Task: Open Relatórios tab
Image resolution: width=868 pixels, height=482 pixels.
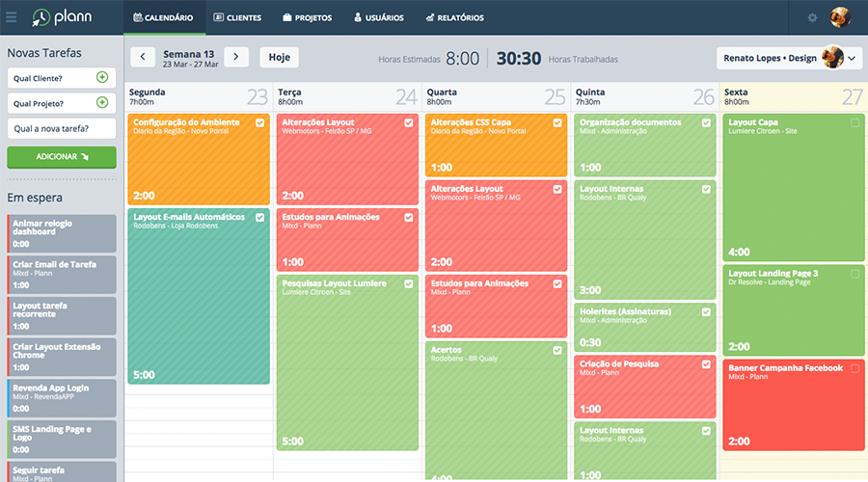Action: click(455, 17)
